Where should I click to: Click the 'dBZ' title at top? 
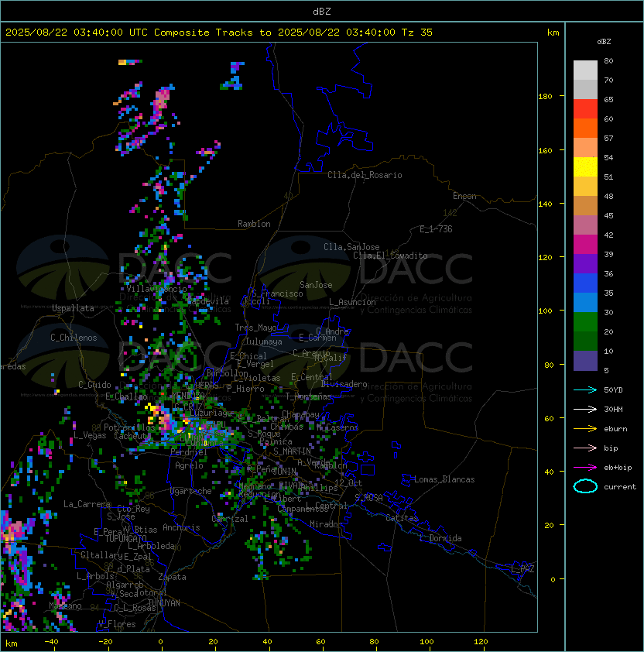point(322,12)
